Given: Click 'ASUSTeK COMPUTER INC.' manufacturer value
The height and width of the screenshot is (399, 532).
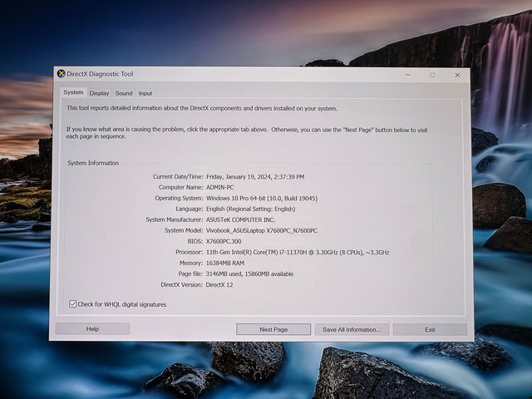Looking at the screenshot, I should pyautogui.click(x=240, y=219).
